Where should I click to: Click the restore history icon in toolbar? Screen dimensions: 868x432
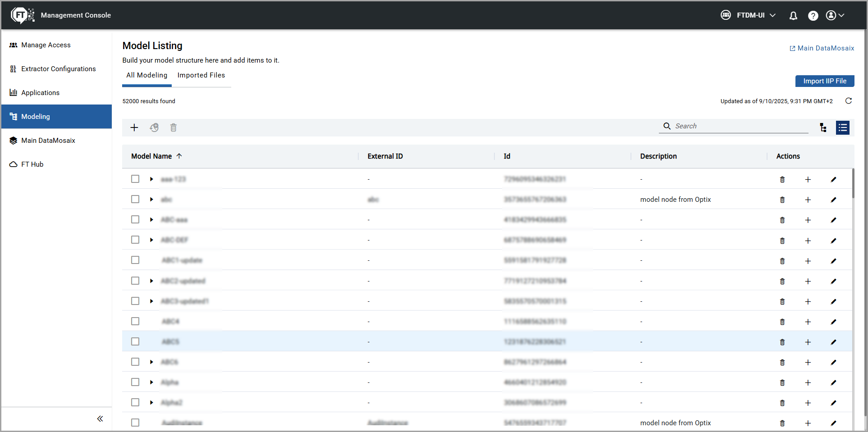point(154,127)
